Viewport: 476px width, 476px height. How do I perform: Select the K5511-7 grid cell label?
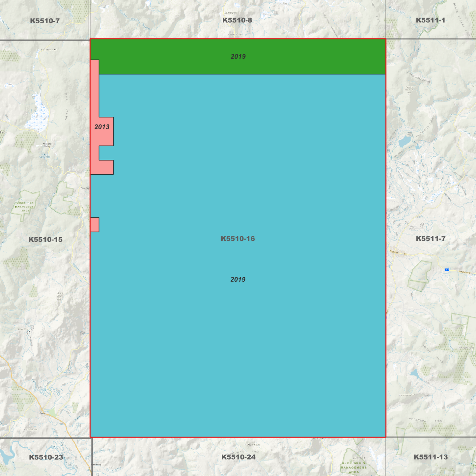pyautogui.click(x=430, y=238)
